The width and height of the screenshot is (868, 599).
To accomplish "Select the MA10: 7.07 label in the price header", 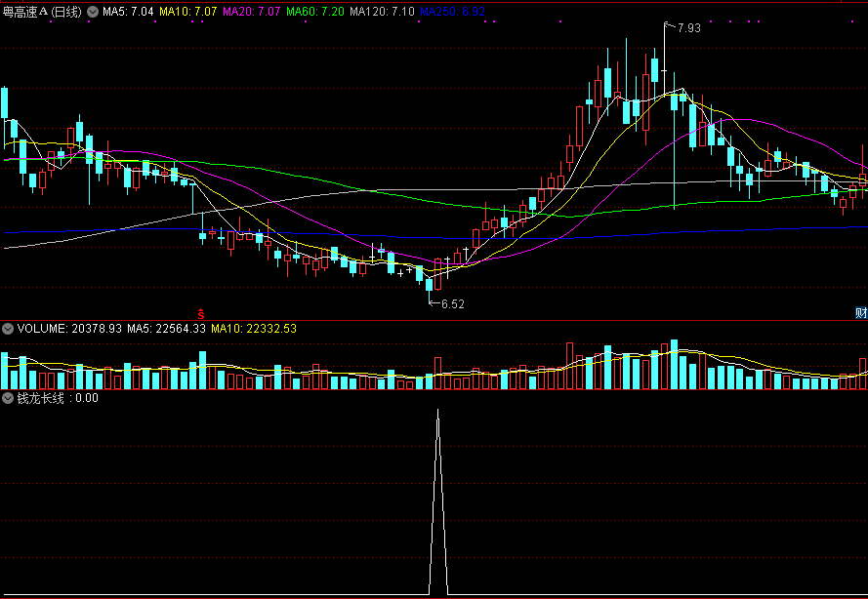I will 187,12.
